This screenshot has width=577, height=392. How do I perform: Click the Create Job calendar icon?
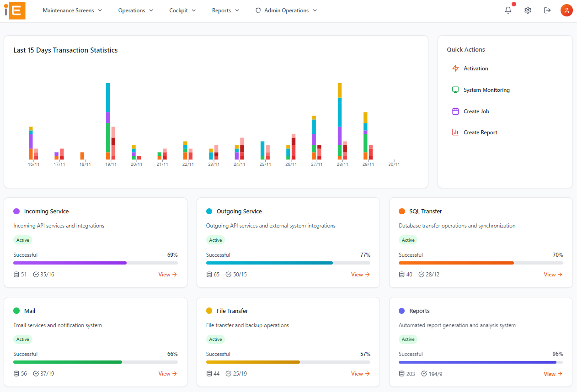455,111
